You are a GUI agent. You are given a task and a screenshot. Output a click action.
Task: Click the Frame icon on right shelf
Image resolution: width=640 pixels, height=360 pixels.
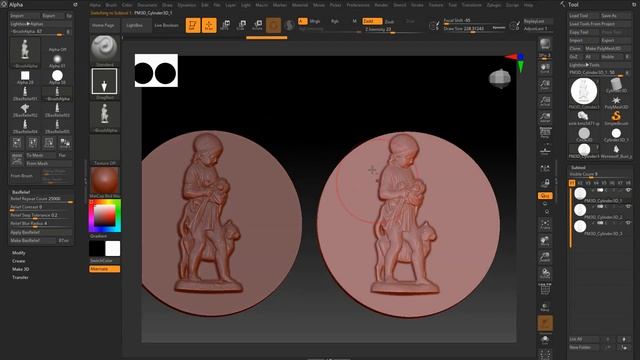(x=545, y=224)
